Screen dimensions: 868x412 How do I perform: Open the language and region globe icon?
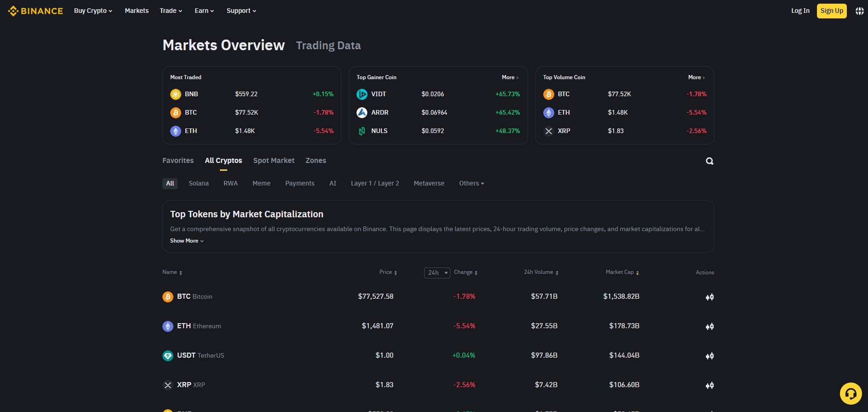pos(859,11)
